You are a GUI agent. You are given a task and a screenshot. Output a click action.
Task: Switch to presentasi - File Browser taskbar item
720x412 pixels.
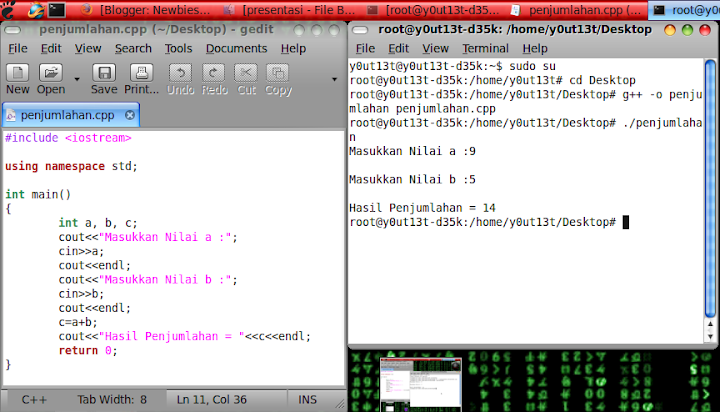[291, 10]
